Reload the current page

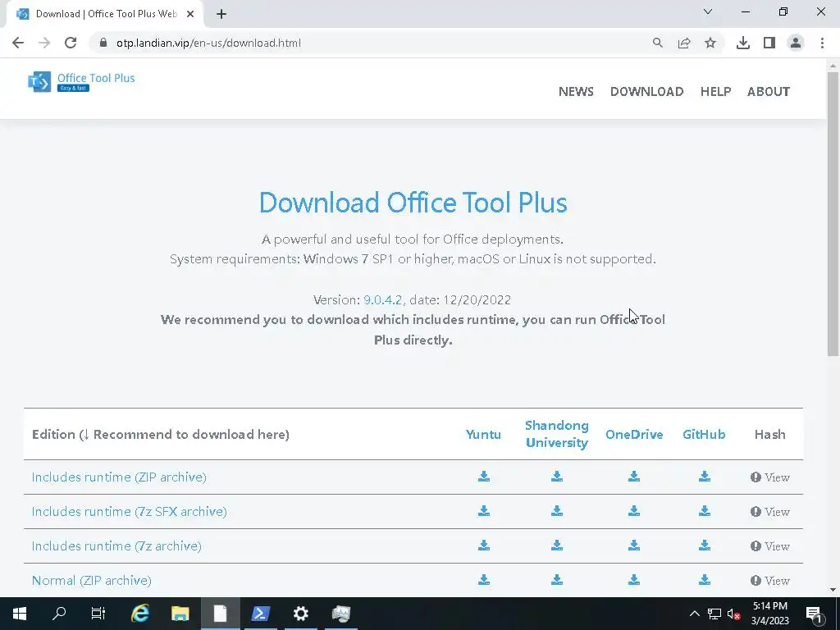tap(71, 43)
